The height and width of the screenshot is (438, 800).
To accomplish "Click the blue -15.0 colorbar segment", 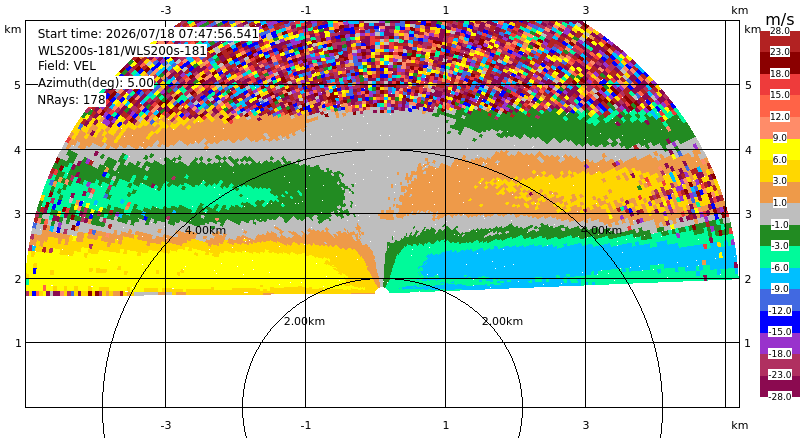I will (x=780, y=322).
